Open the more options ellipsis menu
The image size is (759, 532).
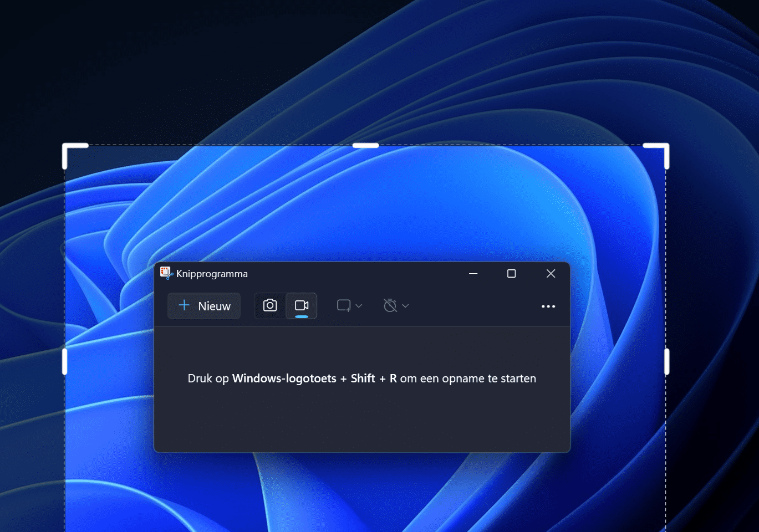548,306
